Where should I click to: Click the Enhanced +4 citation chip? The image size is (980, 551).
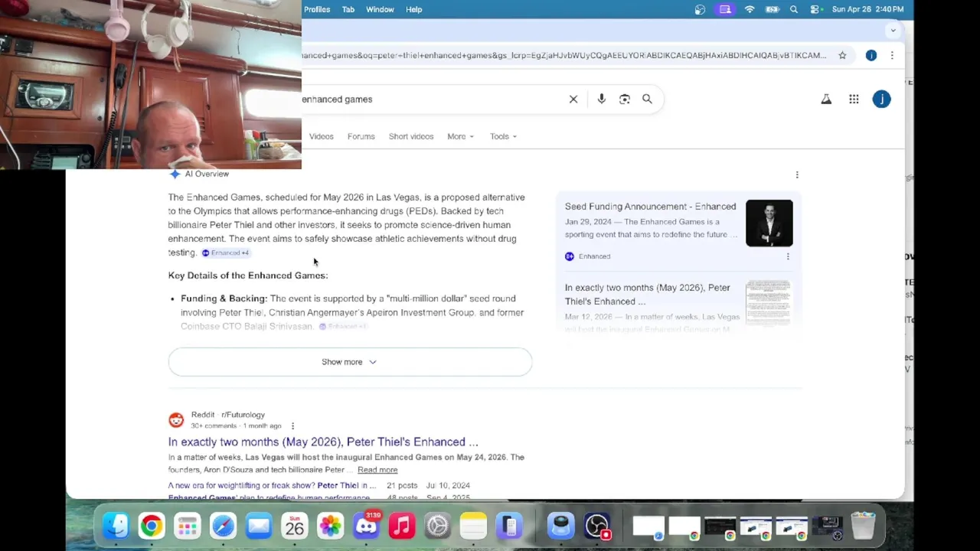226,253
